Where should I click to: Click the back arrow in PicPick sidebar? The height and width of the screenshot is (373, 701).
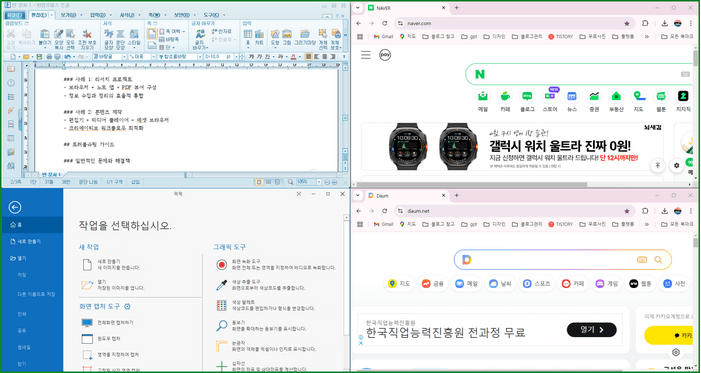click(x=15, y=207)
